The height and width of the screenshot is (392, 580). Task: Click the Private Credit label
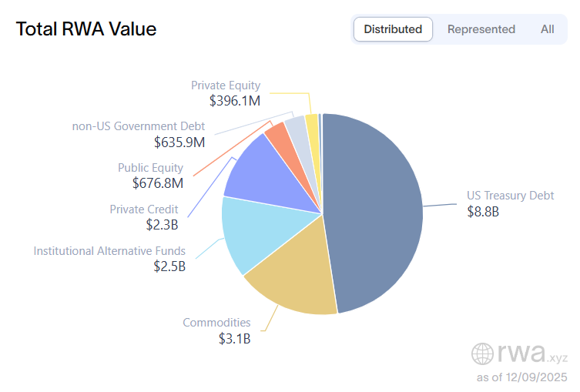click(x=143, y=209)
